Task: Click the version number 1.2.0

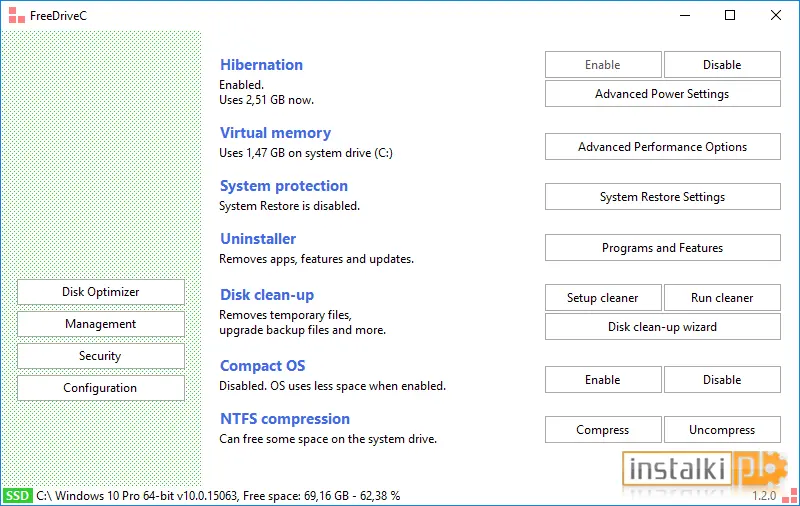Action: pos(764,496)
